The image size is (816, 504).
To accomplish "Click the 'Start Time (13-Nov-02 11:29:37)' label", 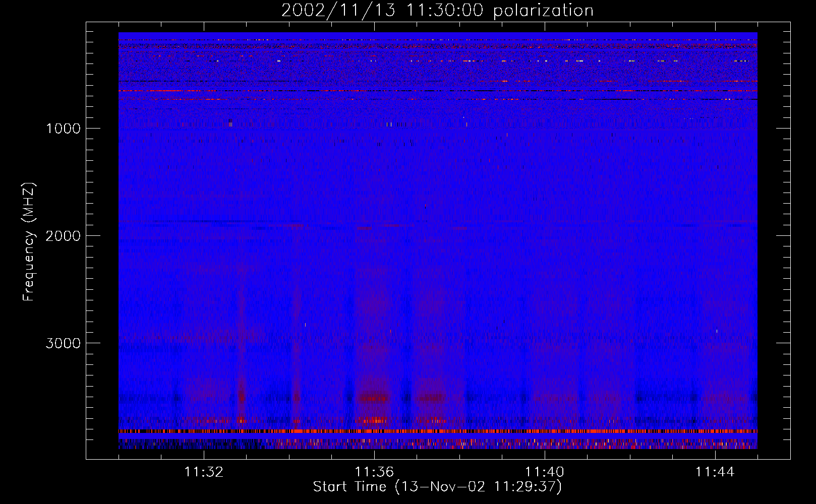I will point(437,487).
